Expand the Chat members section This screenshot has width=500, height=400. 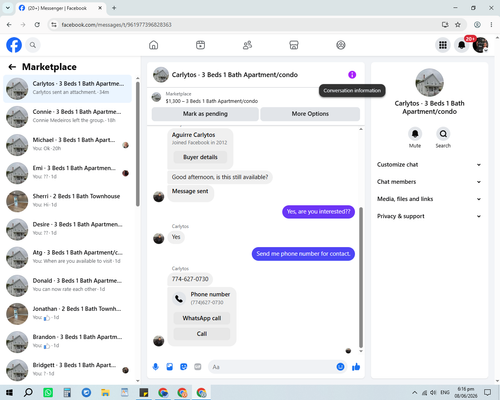(x=429, y=182)
